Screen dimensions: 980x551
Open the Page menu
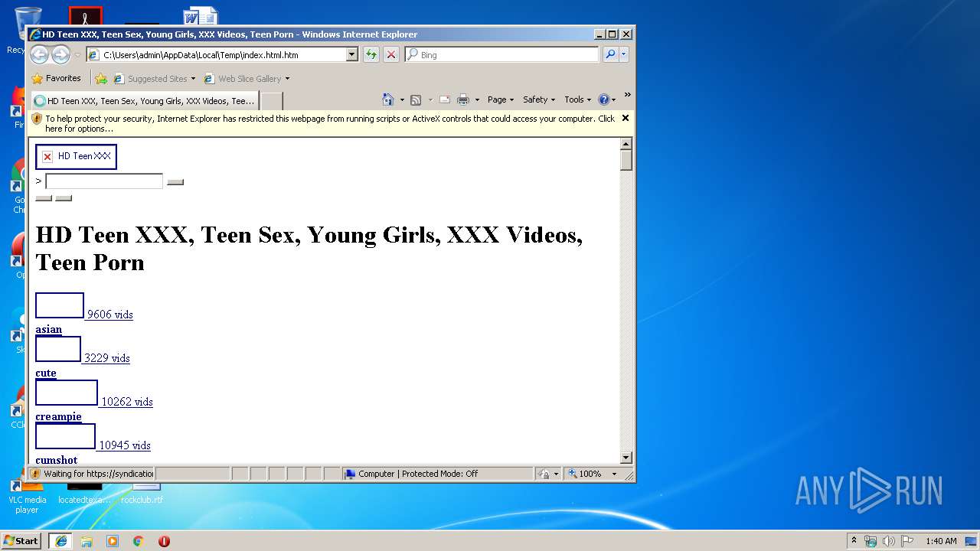(x=501, y=99)
